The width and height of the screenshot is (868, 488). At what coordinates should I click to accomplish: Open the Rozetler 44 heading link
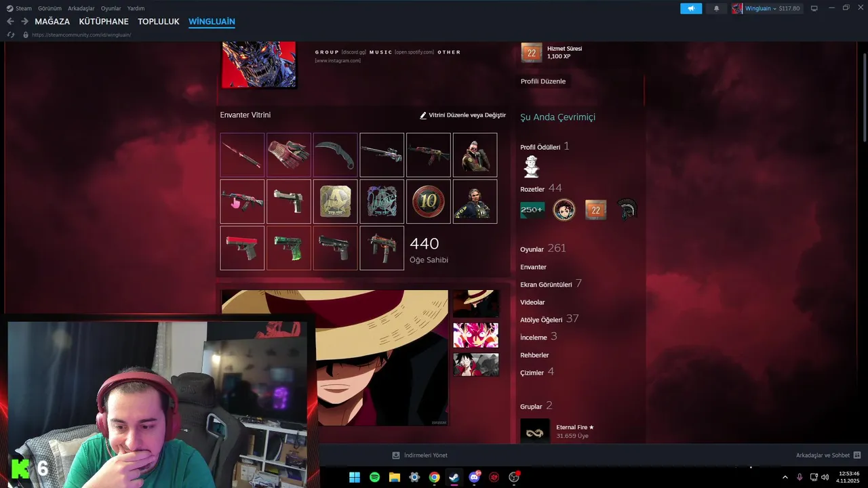pyautogui.click(x=540, y=188)
